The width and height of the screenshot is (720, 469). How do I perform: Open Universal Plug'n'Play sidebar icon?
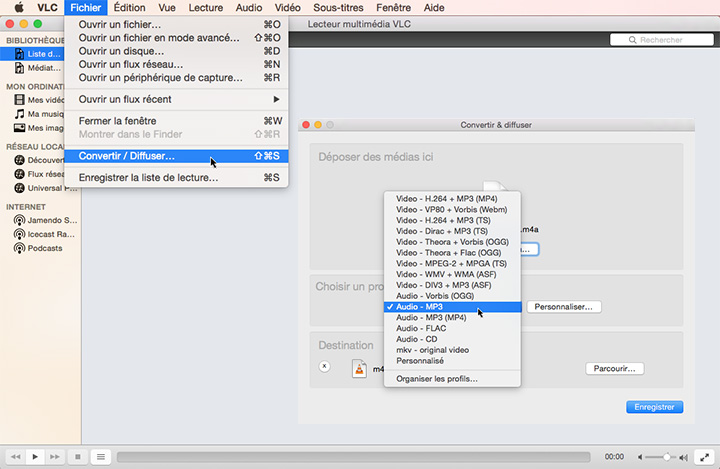click(x=19, y=188)
